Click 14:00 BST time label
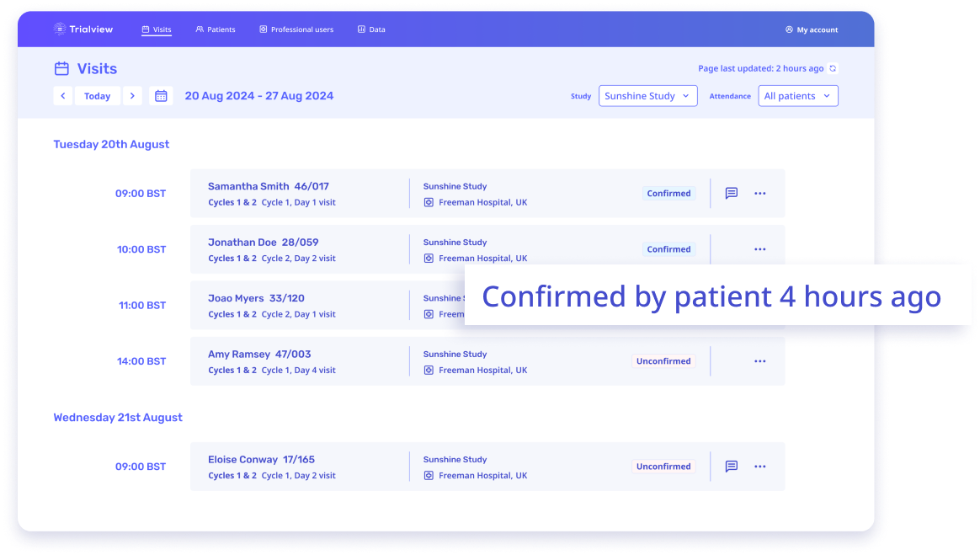Image resolution: width=980 pixels, height=555 pixels. (141, 361)
